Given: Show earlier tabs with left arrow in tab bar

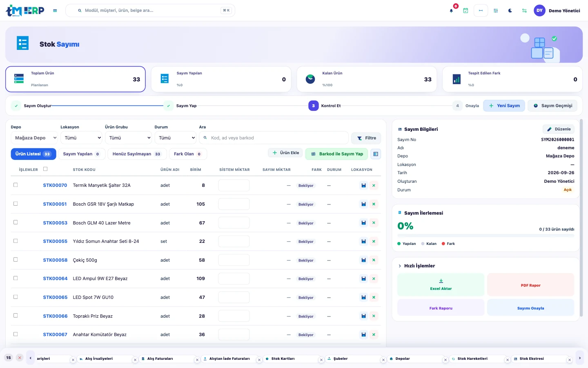Looking at the screenshot, I should (x=31, y=358).
